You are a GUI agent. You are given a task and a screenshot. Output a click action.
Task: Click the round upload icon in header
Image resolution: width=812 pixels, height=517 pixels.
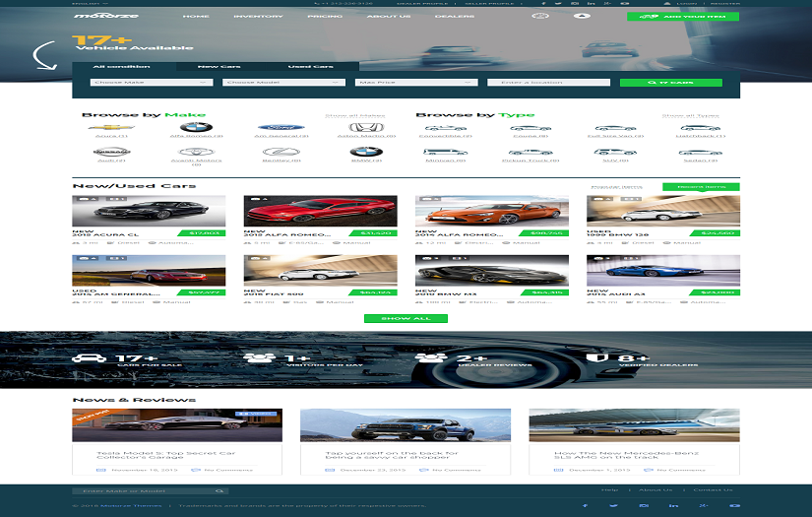[582, 16]
